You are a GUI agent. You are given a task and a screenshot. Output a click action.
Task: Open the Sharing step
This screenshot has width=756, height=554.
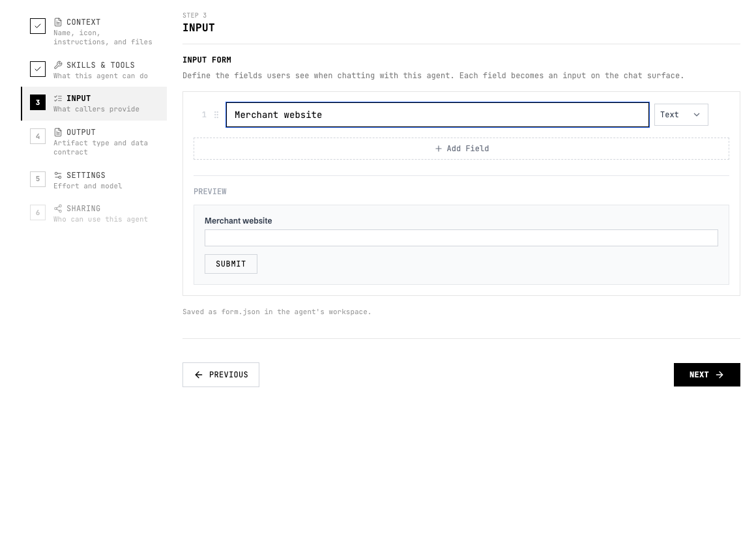point(94,214)
